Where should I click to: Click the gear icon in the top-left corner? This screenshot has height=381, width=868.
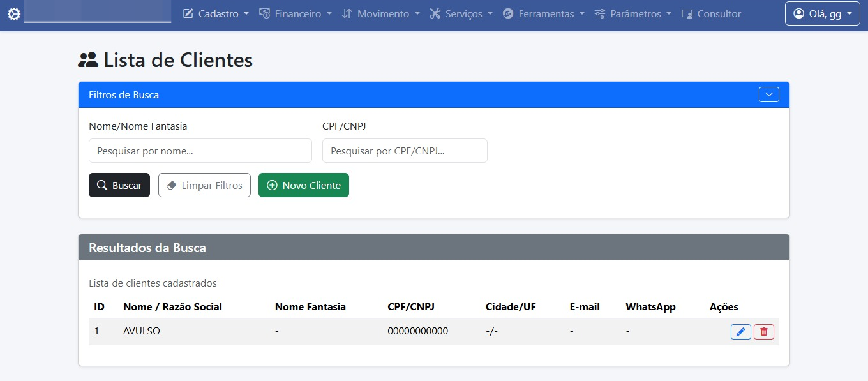(13, 13)
